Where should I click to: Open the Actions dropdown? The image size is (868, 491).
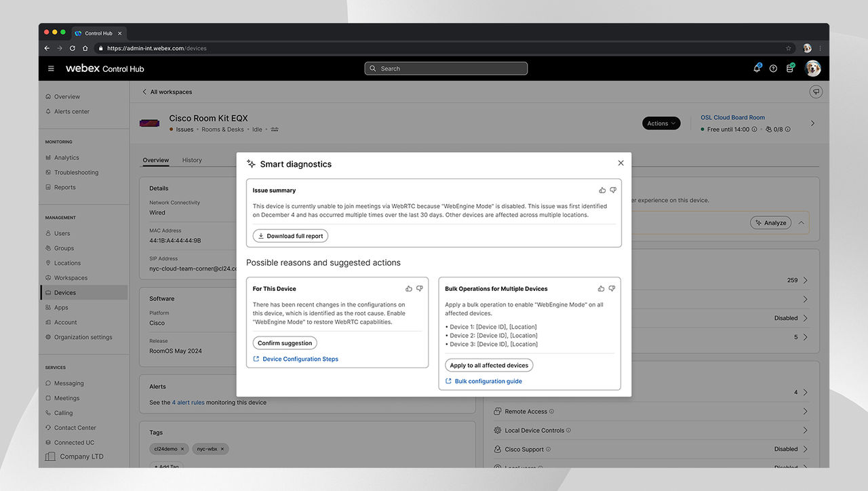[660, 123]
